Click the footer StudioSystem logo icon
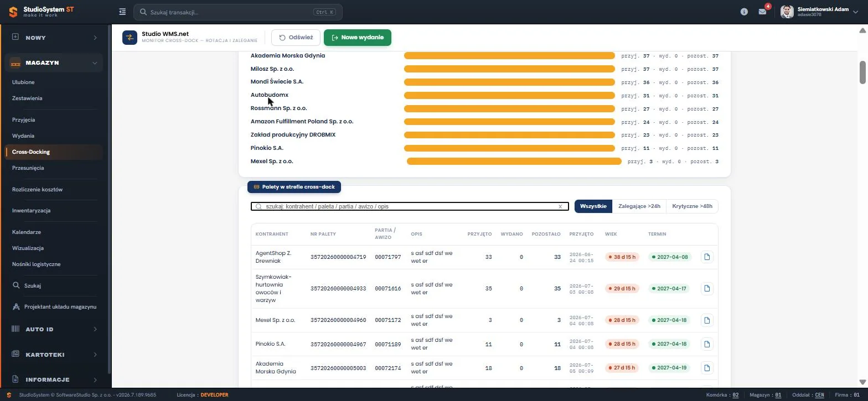 coord(9,395)
